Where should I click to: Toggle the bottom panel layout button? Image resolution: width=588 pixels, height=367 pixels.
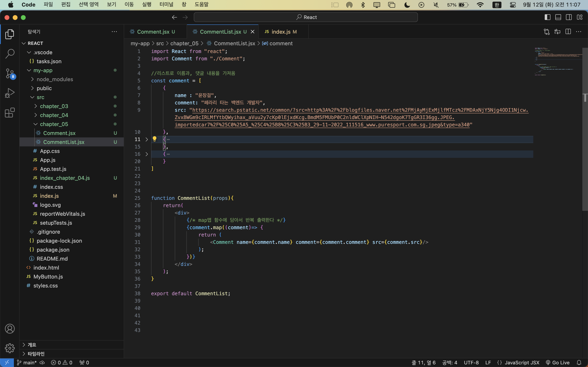[558, 17]
